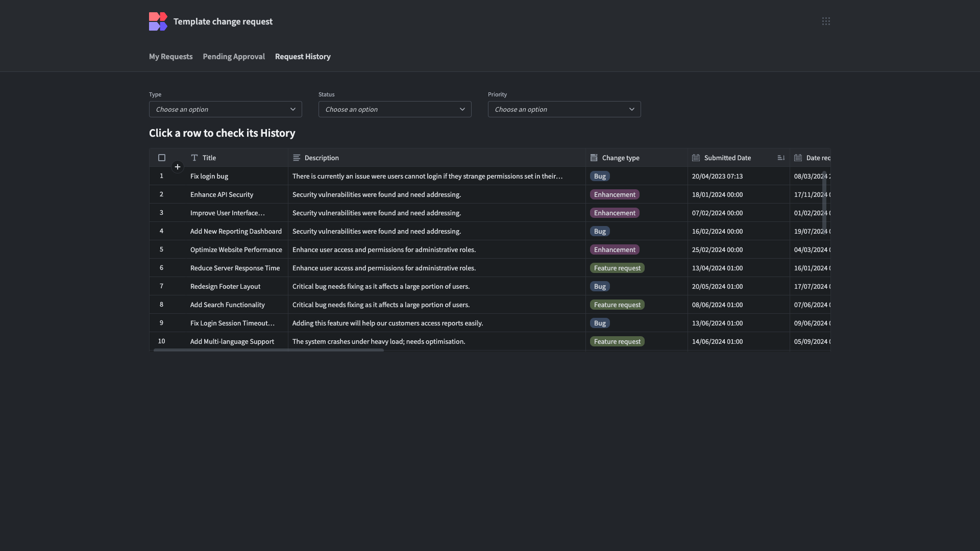
Task: Click the 20/04/2023 07:13 submitted date cell
Action: click(739, 176)
